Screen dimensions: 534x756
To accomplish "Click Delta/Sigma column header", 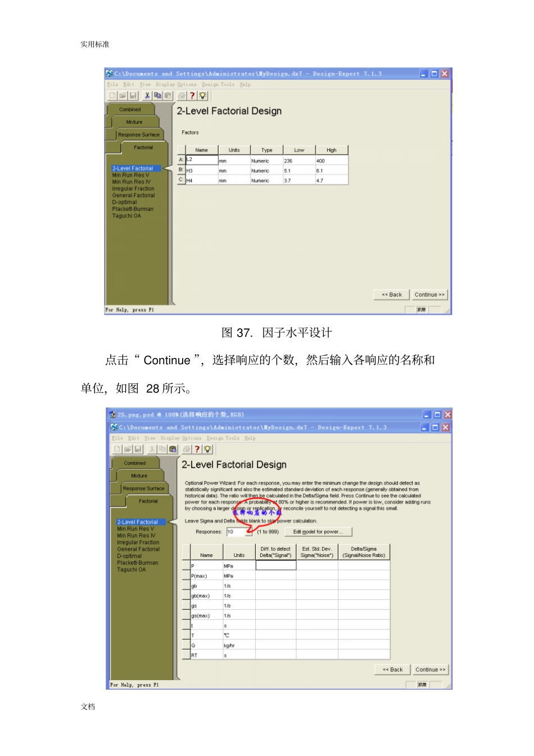I will (364, 552).
